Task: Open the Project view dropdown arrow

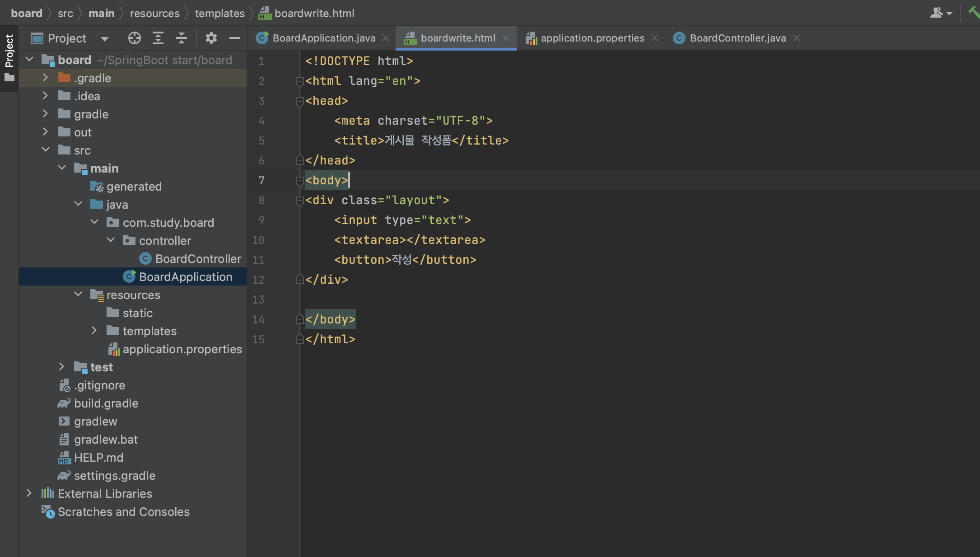Action: [105, 39]
